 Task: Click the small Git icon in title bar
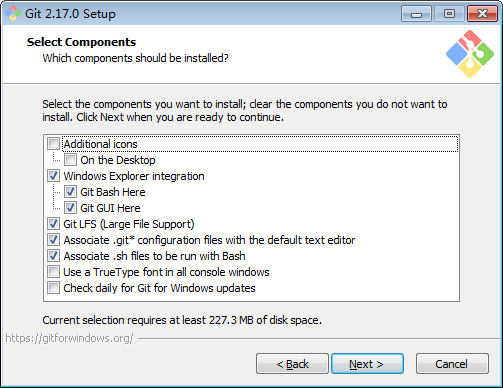click(13, 14)
